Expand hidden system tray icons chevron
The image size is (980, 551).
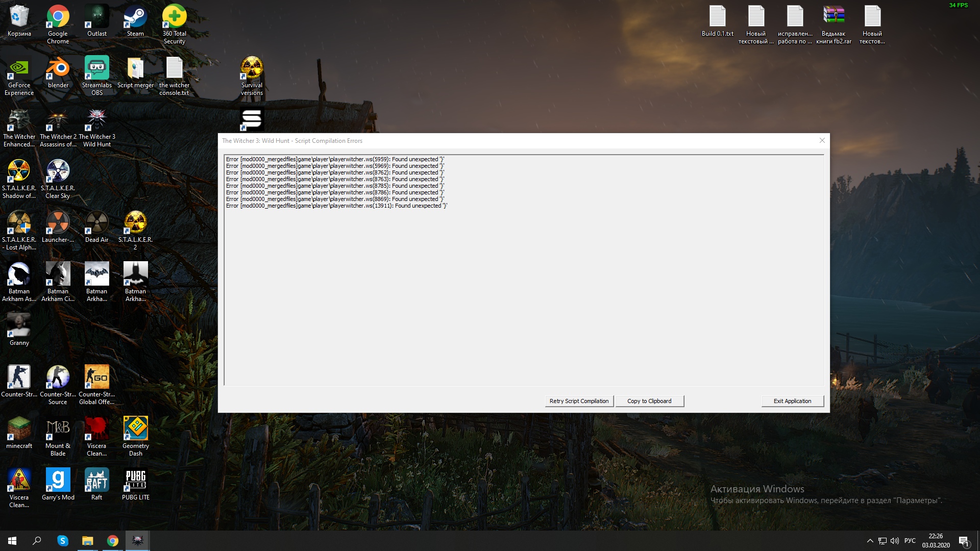click(x=870, y=541)
